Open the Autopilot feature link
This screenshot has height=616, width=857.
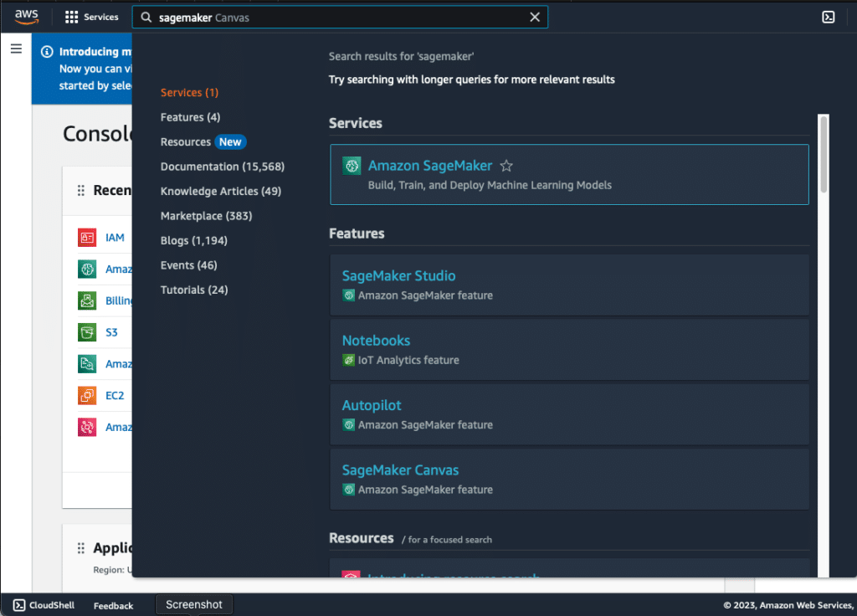tap(372, 406)
